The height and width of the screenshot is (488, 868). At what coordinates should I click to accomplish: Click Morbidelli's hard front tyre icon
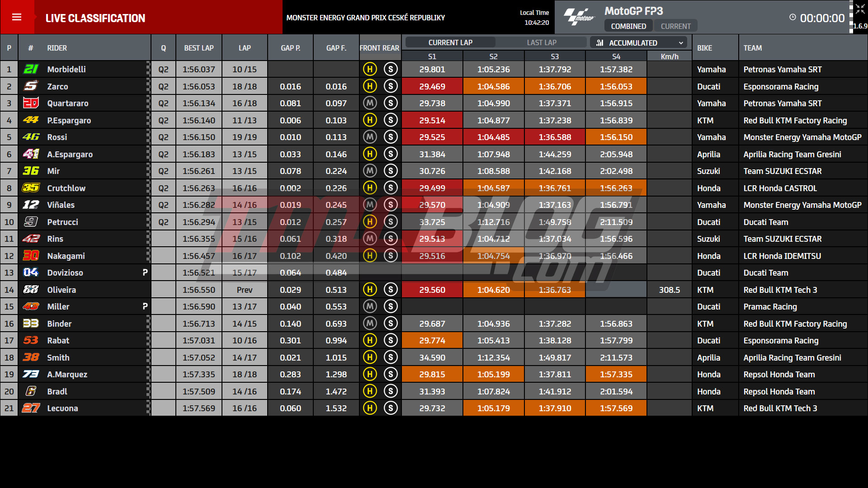pyautogui.click(x=370, y=69)
